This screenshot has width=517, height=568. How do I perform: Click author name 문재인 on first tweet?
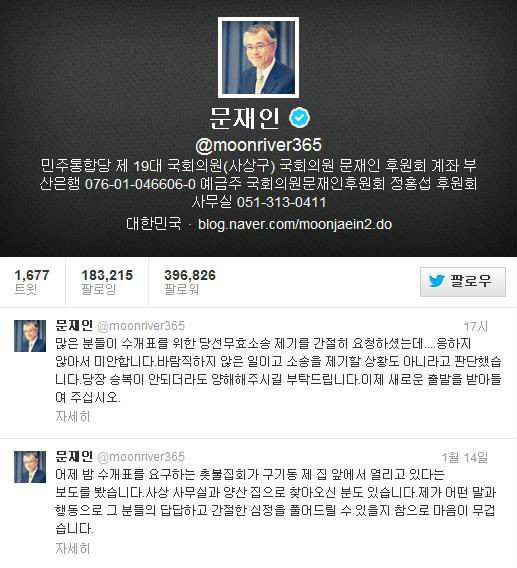[74, 325]
